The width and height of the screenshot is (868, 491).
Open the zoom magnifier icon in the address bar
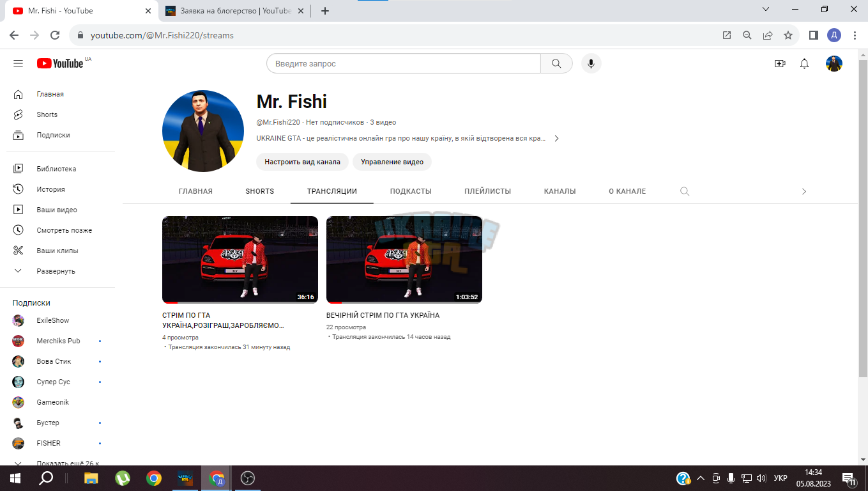747,35
